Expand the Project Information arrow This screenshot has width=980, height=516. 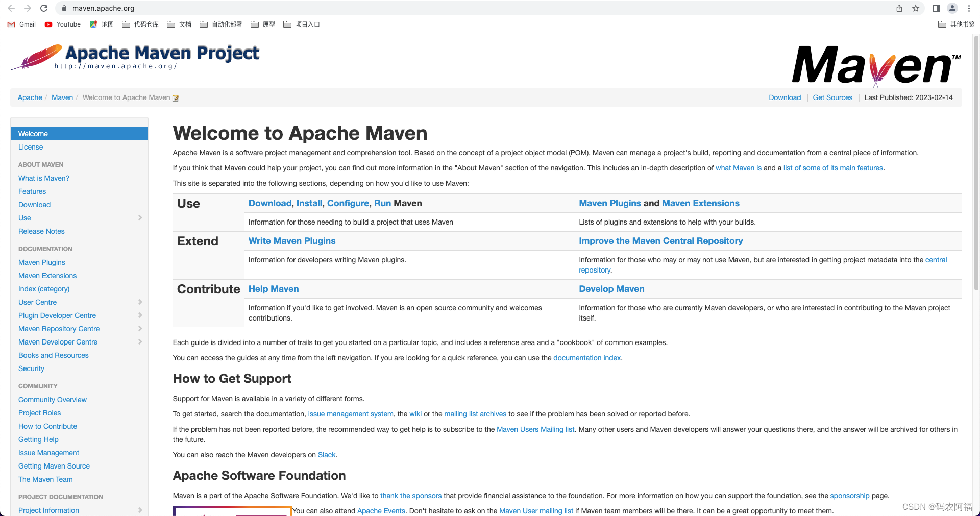click(x=140, y=510)
